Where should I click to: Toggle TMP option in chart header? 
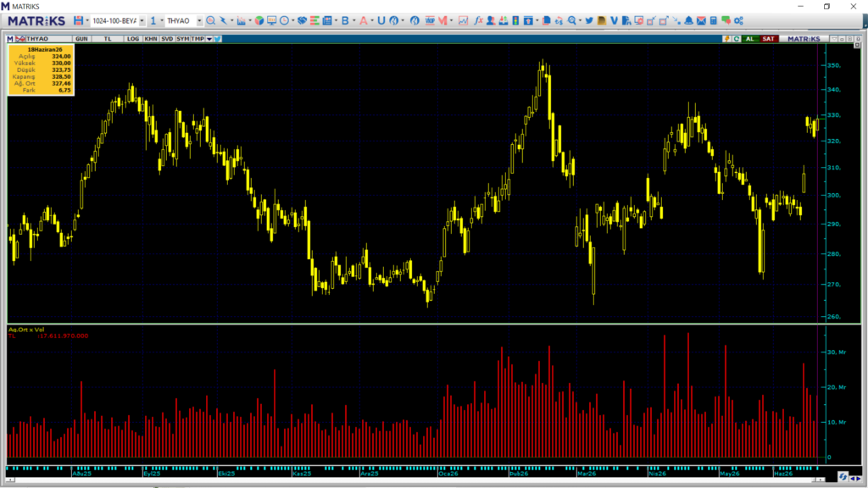[x=198, y=39]
